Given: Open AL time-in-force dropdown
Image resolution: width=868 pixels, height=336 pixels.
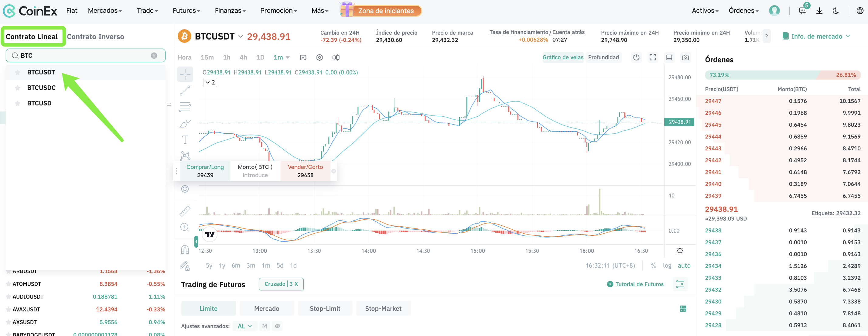Looking at the screenshot, I should click(x=244, y=326).
